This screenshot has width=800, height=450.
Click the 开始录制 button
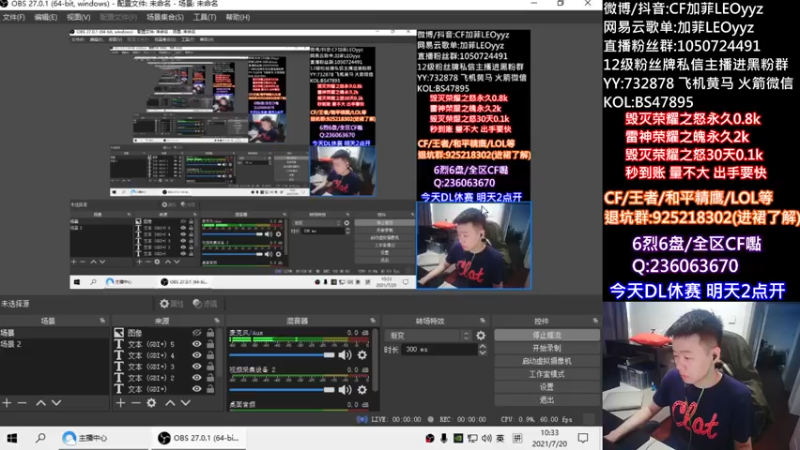click(x=546, y=348)
